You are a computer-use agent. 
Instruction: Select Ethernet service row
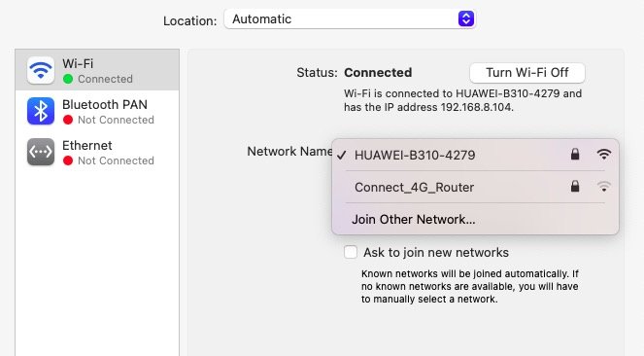tap(97, 152)
